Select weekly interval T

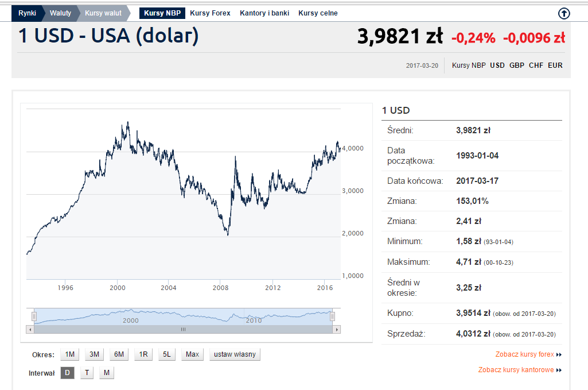pos(87,373)
